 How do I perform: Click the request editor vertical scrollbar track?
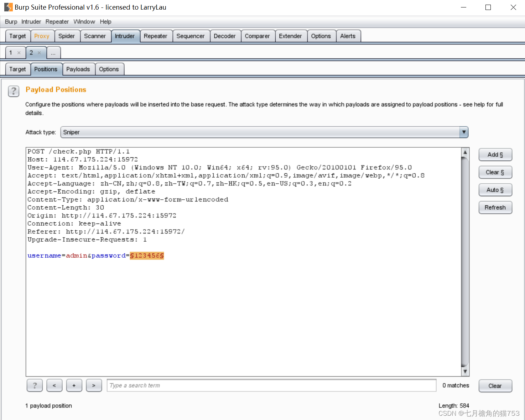click(x=465, y=262)
